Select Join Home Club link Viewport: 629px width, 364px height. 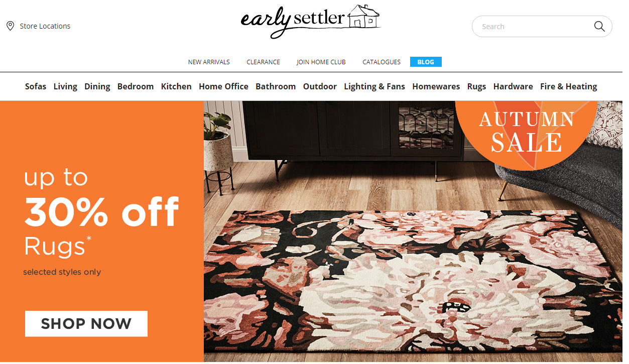coord(321,62)
